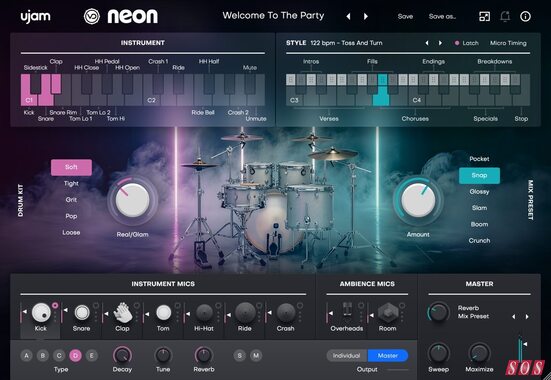Select the Ride cymbal mic icon

pos(245,312)
